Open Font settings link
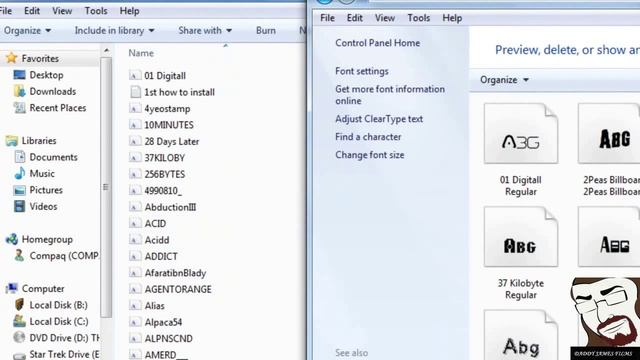The image size is (640, 360). click(x=362, y=71)
